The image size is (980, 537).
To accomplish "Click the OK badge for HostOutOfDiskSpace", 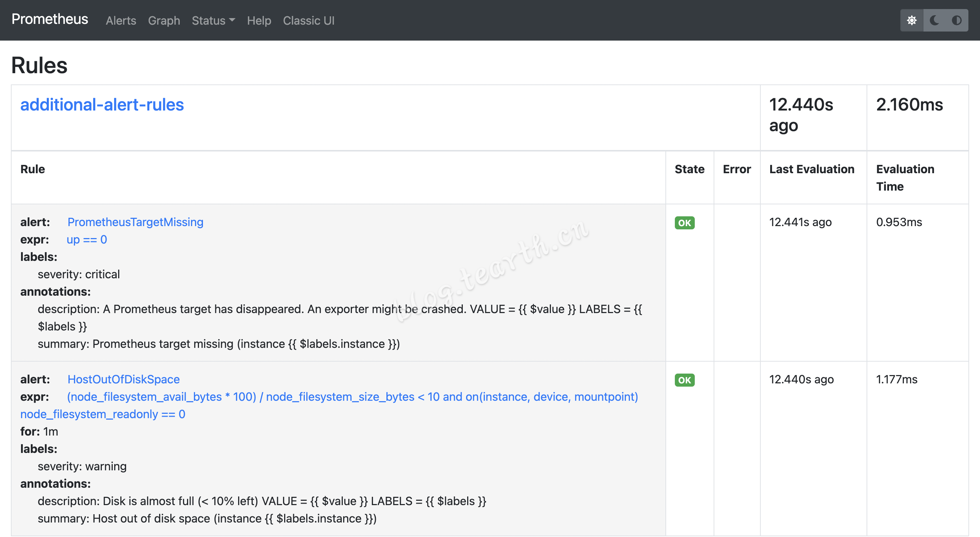I will pyautogui.click(x=684, y=380).
